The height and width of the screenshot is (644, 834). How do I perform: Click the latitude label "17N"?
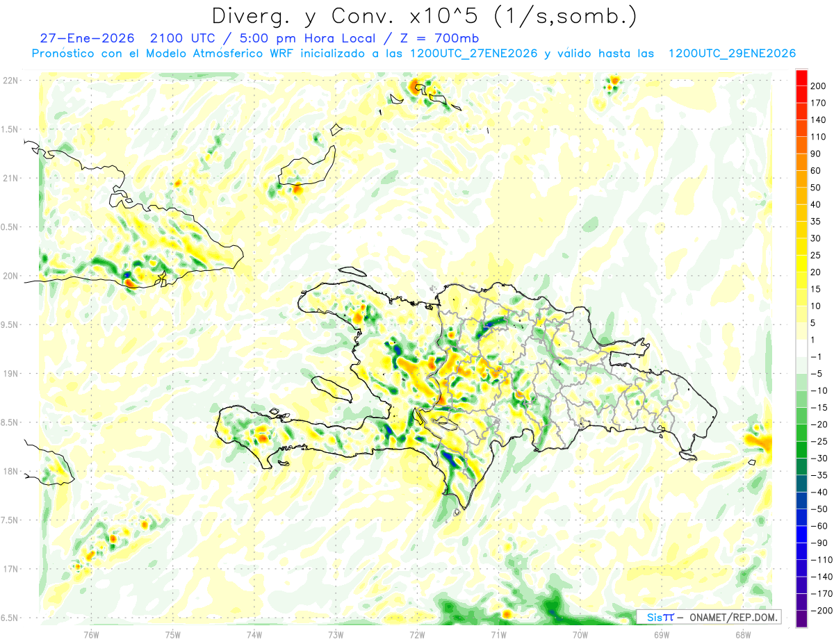tap(10, 569)
